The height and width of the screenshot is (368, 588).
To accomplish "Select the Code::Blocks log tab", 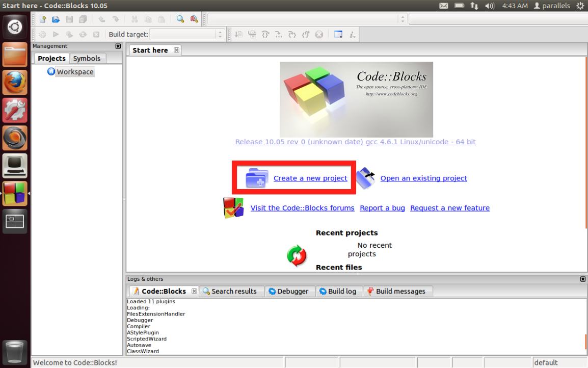I will [x=164, y=291].
